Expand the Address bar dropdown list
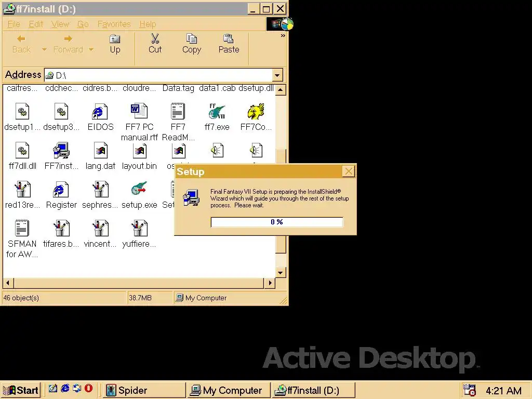The width and height of the screenshot is (532, 399). [x=277, y=75]
